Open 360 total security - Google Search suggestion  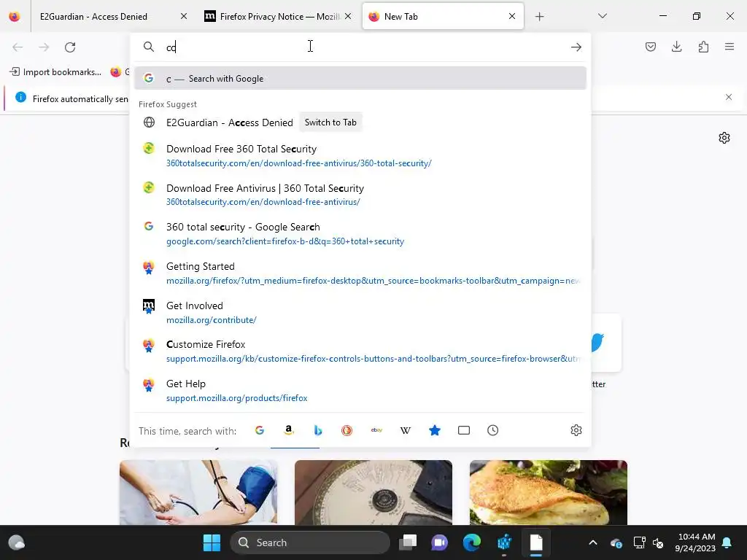click(360, 234)
